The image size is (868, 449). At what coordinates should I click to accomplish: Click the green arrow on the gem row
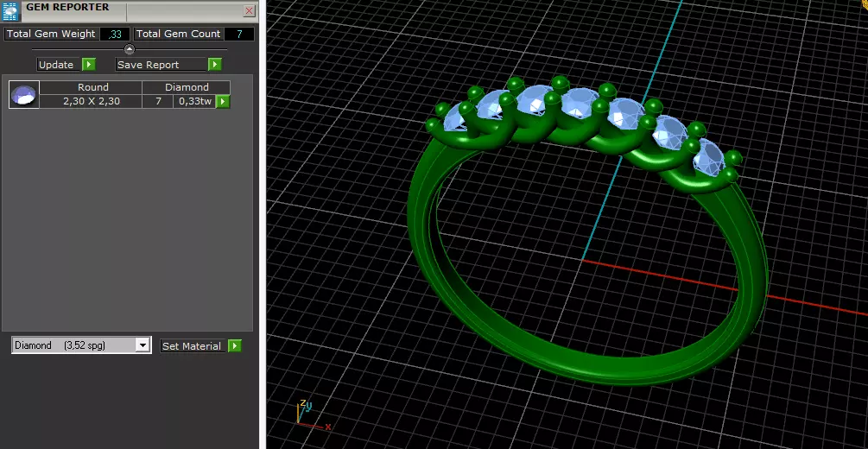point(223,101)
